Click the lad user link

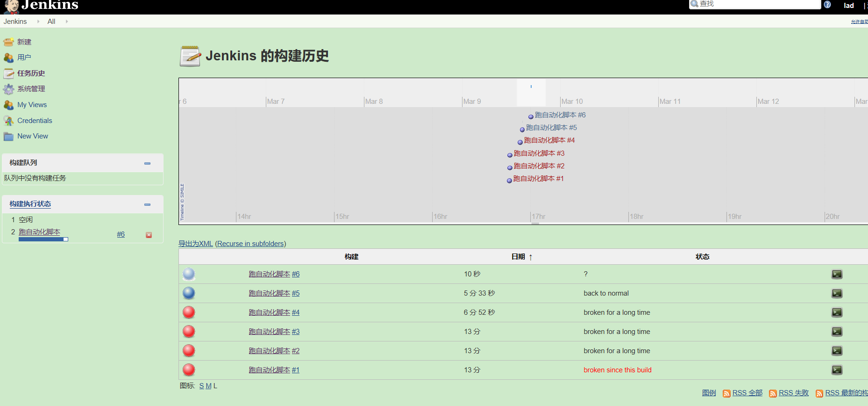pyautogui.click(x=849, y=6)
